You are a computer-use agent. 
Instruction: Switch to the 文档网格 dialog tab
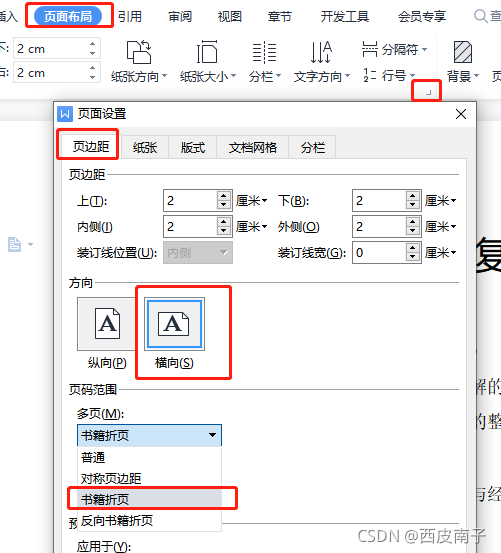[x=252, y=147]
